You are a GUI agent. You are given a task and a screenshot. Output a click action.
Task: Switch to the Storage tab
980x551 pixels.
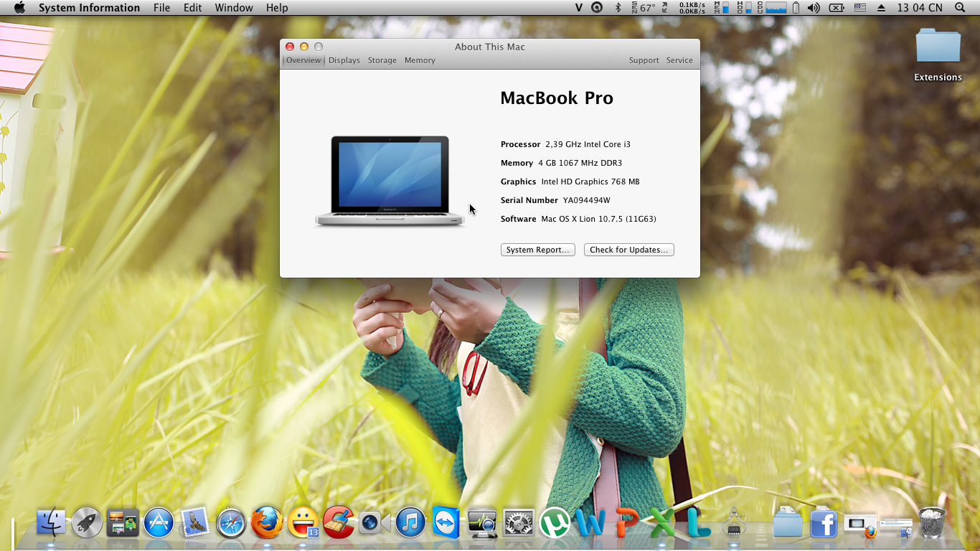coord(382,60)
